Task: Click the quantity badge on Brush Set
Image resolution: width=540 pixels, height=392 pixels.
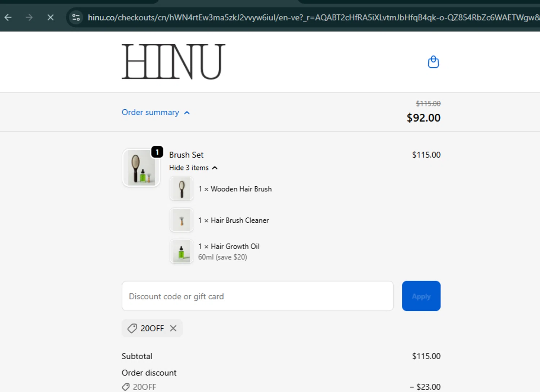Action: tap(157, 152)
